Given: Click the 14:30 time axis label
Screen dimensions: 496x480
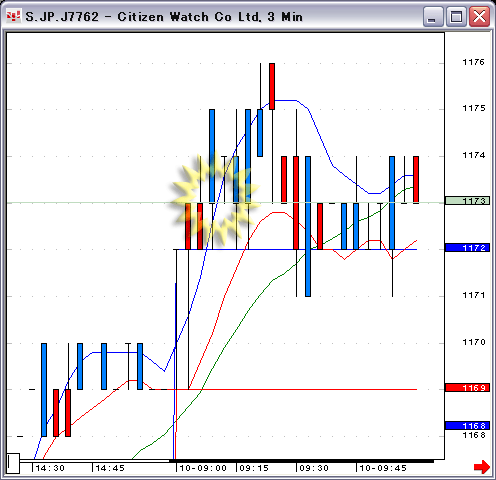Looking at the screenshot, I should click(50, 468).
